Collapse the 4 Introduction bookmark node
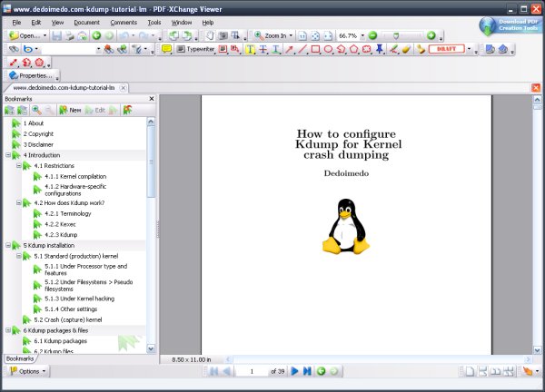Viewport: 545px width, 392px height. (x=7, y=155)
